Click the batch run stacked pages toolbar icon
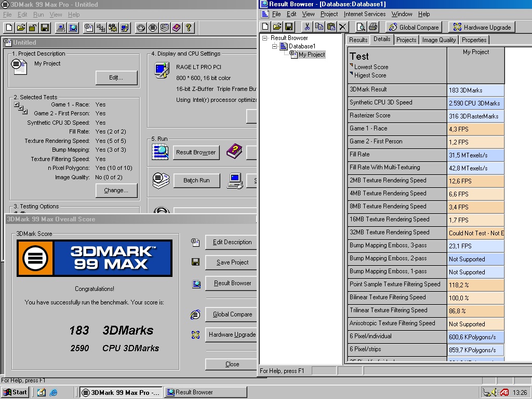Screen dimensions: 532x399 pyautogui.click(x=165, y=28)
